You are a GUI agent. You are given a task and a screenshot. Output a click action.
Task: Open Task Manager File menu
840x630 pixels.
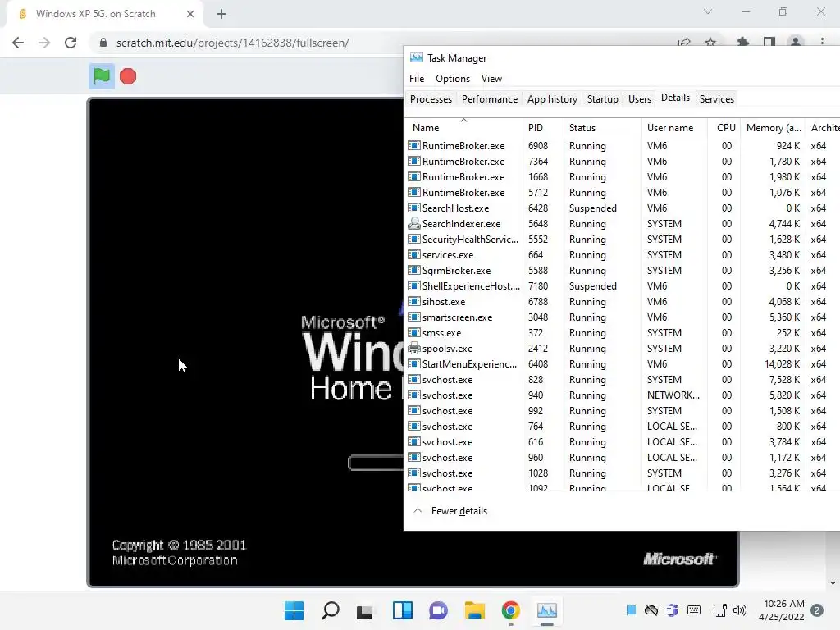tap(417, 79)
